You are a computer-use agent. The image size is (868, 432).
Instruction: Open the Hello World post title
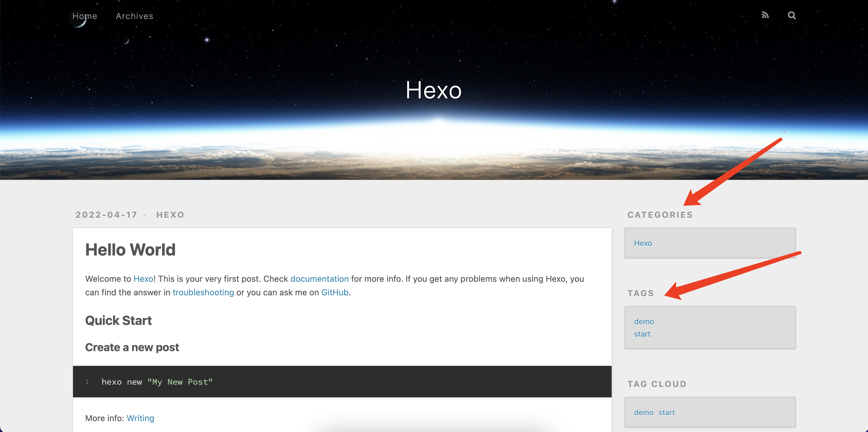tap(130, 249)
